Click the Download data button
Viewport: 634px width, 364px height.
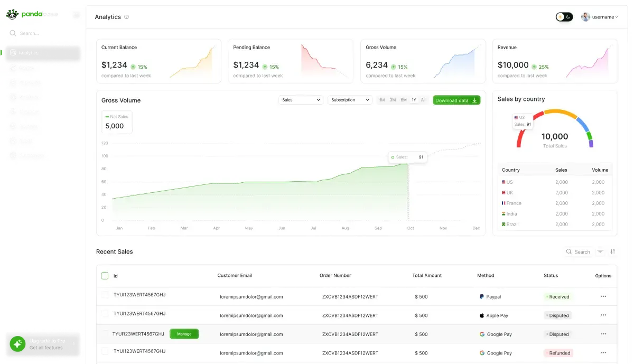click(456, 100)
